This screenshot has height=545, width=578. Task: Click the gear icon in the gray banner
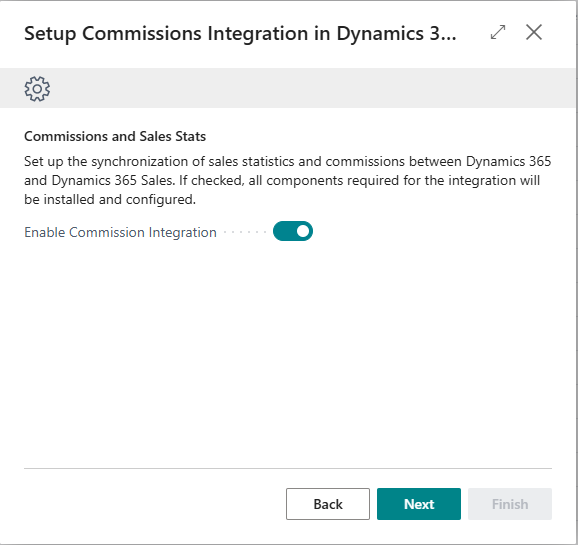[x=37, y=89]
